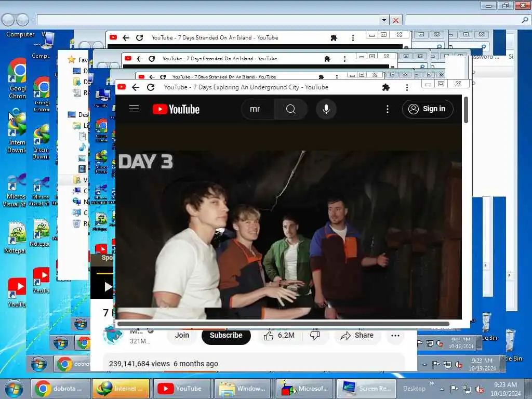Screen dimensions: 532x399
Task: Start voice search with the microphone icon
Action: pyautogui.click(x=326, y=109)
